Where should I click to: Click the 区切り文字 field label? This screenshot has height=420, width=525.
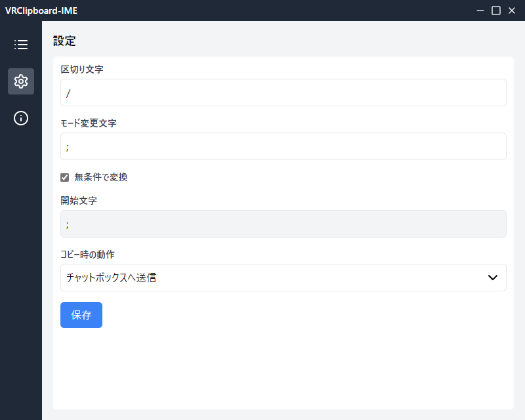tap(82, 69)
